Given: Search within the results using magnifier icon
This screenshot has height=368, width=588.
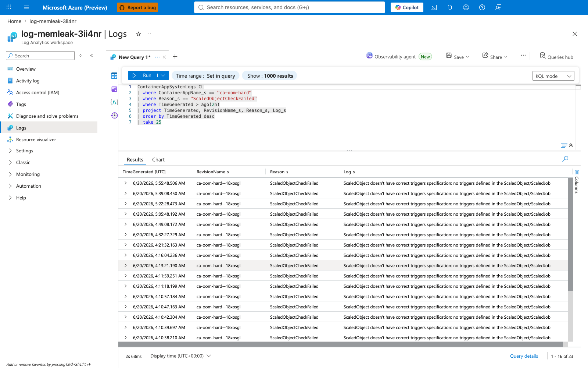Looking at the screenshot, I should [565, 159].
